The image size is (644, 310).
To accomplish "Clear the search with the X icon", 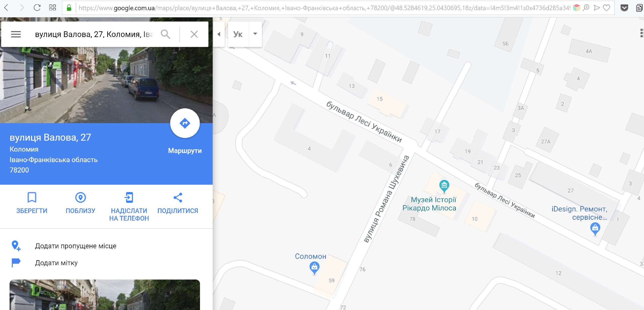I will (194, 34).
